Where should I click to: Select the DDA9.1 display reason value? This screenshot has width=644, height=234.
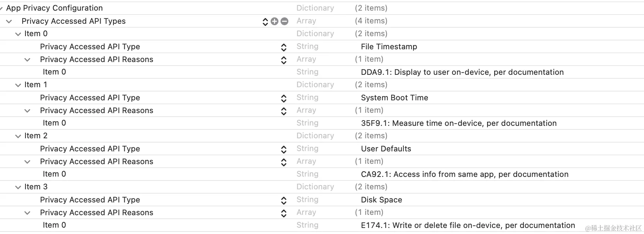tap(462, 72)
